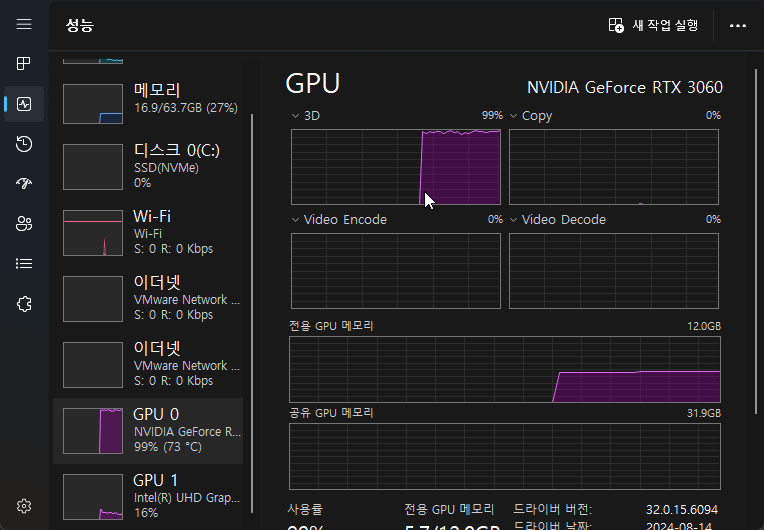Click the GPU 0 mini graph thumbnail
The width and height of the screenshot is (764, 530).
[x=93, y=431]
